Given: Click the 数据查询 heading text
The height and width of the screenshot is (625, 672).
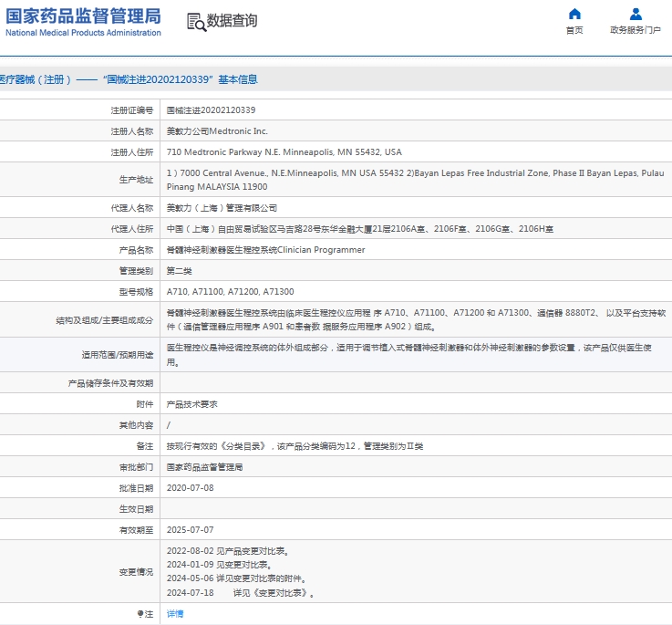Looking at the screenshot, I should (232, 21).
